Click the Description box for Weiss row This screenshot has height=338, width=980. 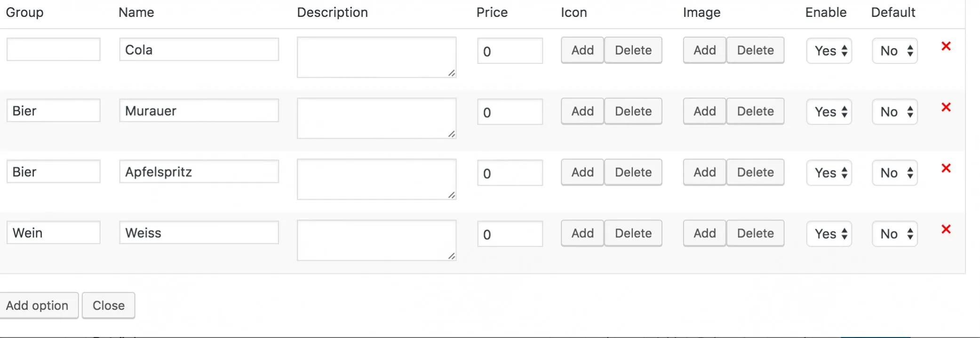pyautogui.click(x=377, y=240)
